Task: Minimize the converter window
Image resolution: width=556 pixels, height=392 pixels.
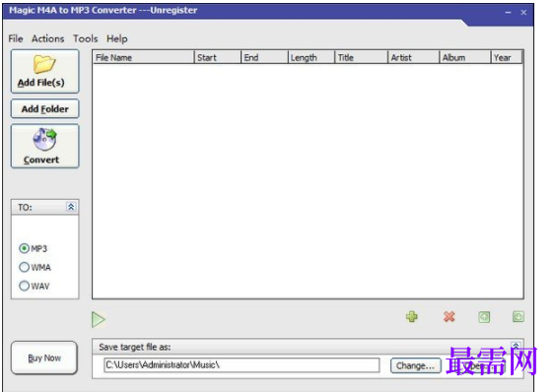Action: tap(508, 13)
